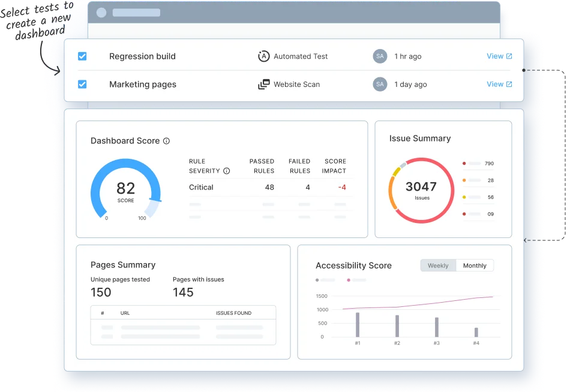Screen dimensions: 588x392
Task: Click the SA avatar for Marketing pages row
Action: (380, 84)
